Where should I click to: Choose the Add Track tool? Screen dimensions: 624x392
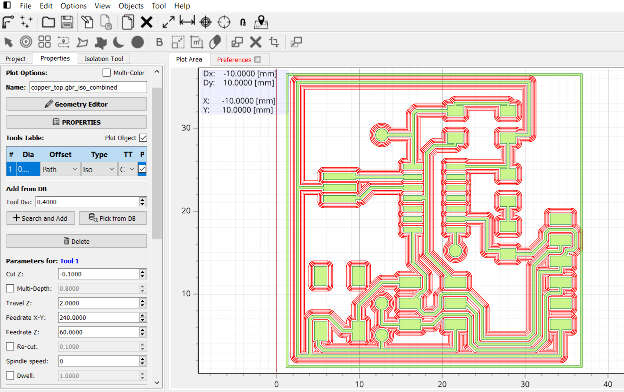(63, 42)
